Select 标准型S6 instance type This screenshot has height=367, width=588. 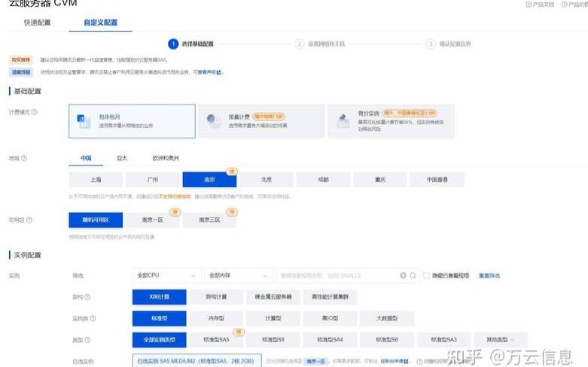387,340
